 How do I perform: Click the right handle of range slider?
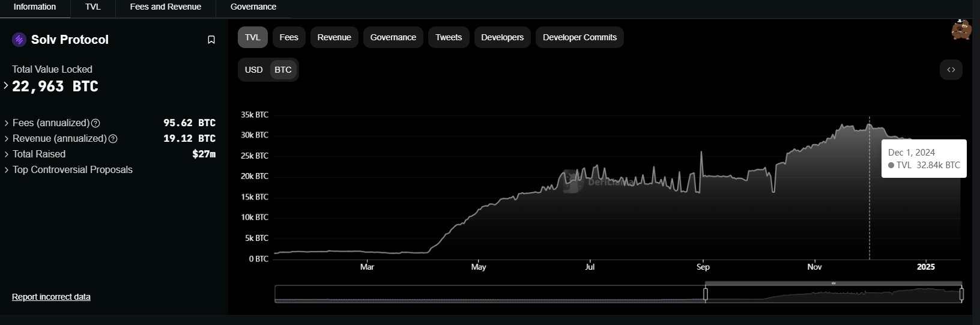pos(961,294)
